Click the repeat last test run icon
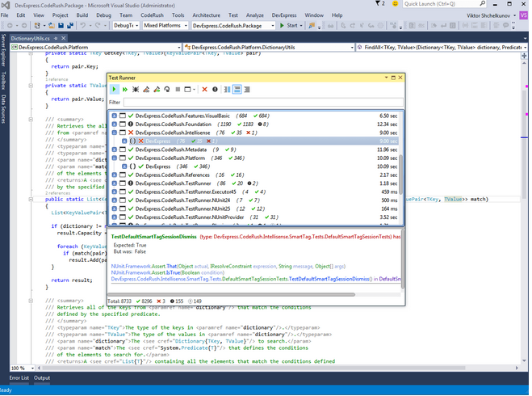This screenshot has height=396, width=532. pyautogui.click(x=167, y=90)
